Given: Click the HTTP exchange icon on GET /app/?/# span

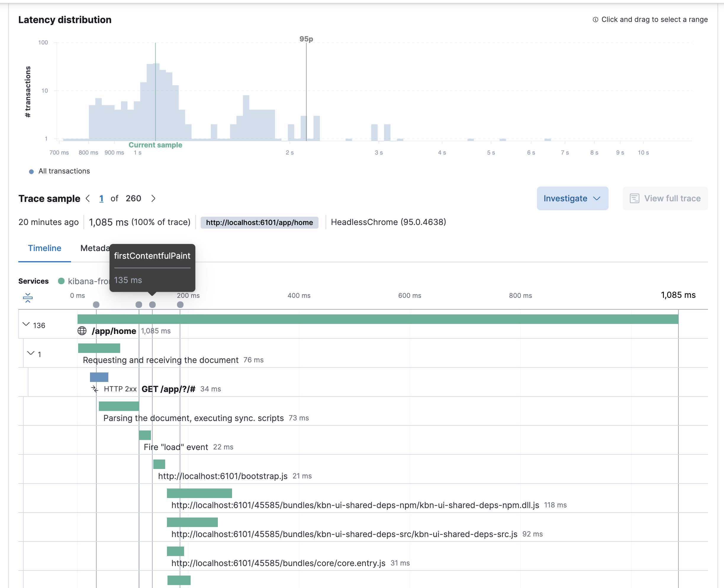Looking at the screenshot, I should (94, 389).
